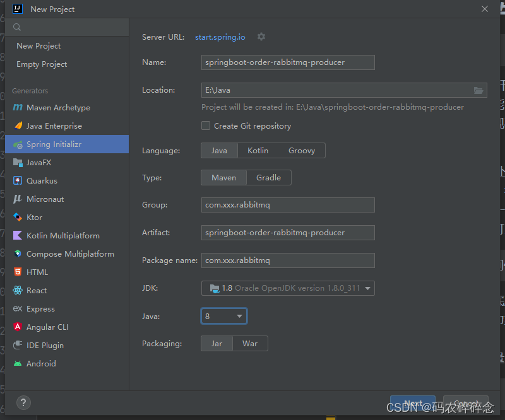Select Java Enterprise generator label
Viewport: 505px width, 420px height.
pyautogui.click(x=54, y=126)
